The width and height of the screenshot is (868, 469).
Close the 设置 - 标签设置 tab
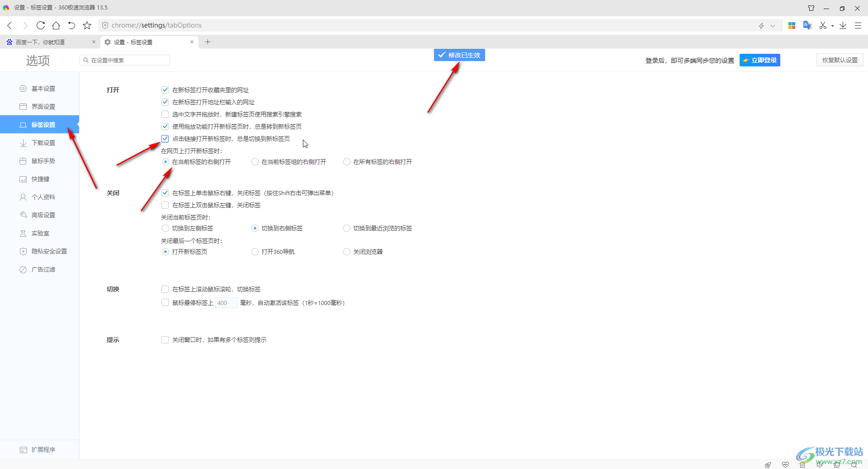(x=192, y=42)
